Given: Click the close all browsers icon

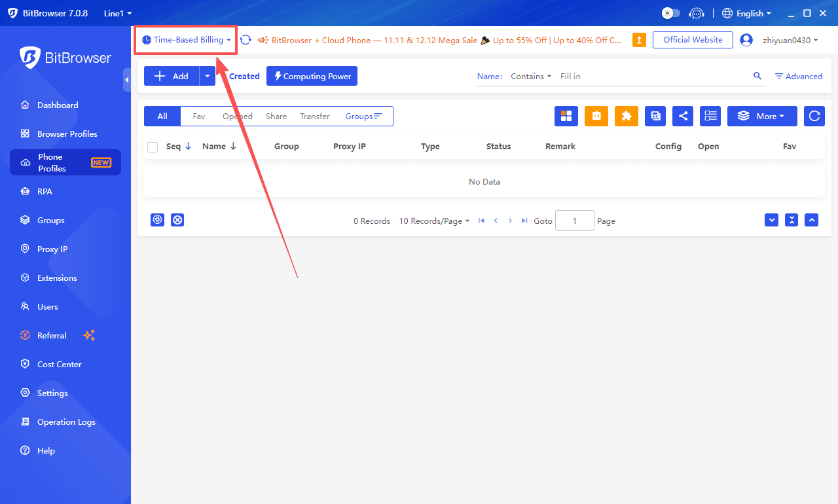Looking at the screenshot, I should pos(177,220).
